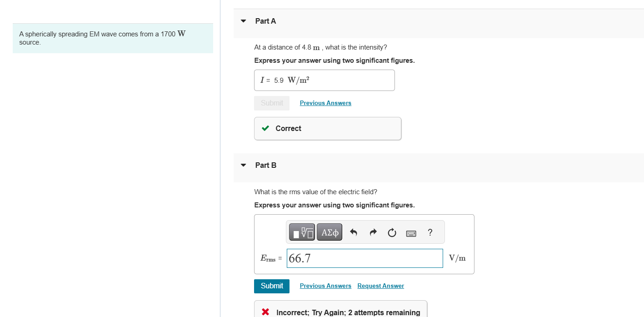Click the Request Answer link
The image size is (644, 317).
[x=380, y=286]
